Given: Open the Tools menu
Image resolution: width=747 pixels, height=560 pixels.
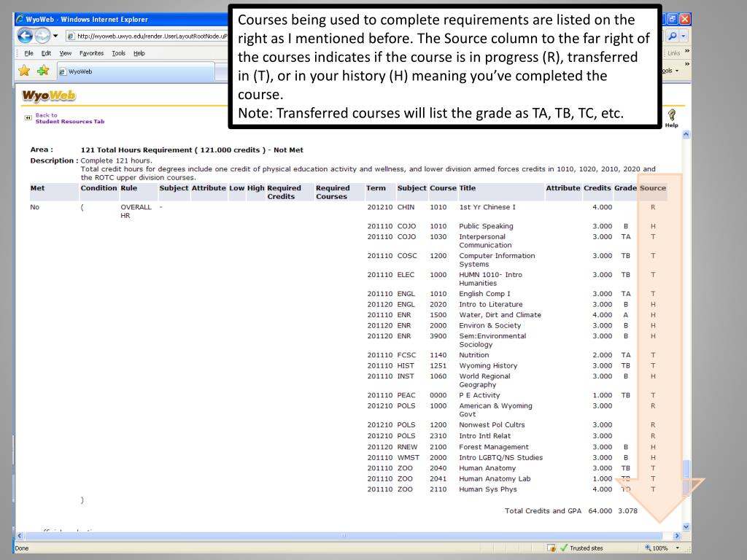Looking at the screenshot, I should click(119, 53).
